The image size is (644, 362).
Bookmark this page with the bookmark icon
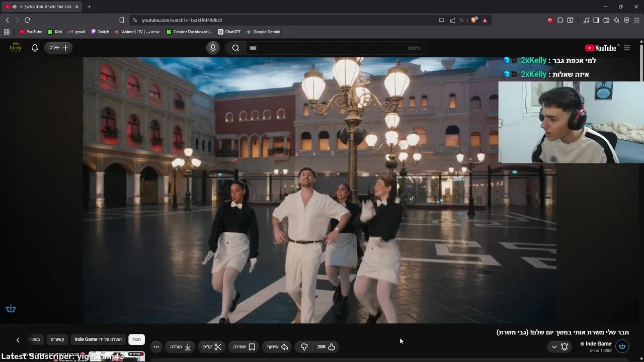tap(122, 20)
